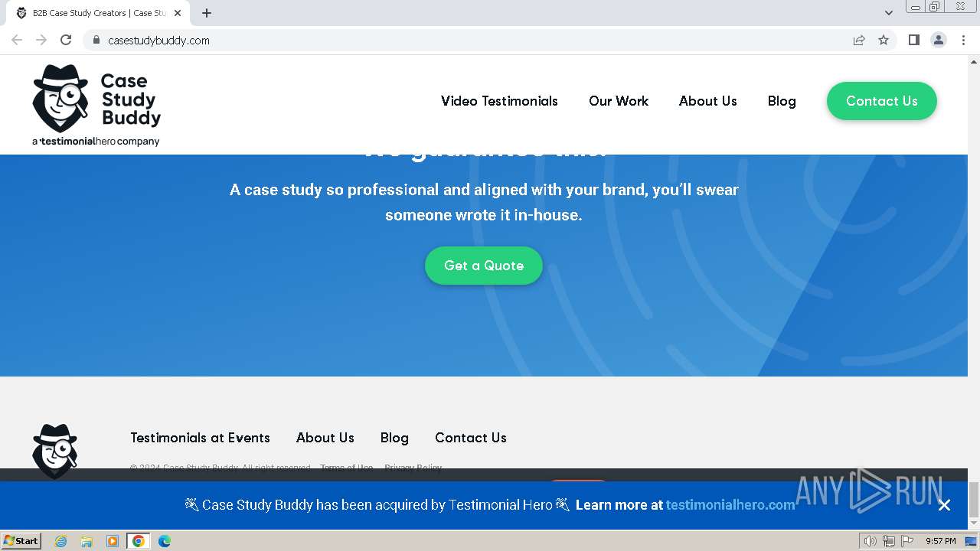Image resolution: width=980 pixels, height=551 pixels.
Task: Close the B2B Case Study Creators tab
Action: click(x=178, y=13)
